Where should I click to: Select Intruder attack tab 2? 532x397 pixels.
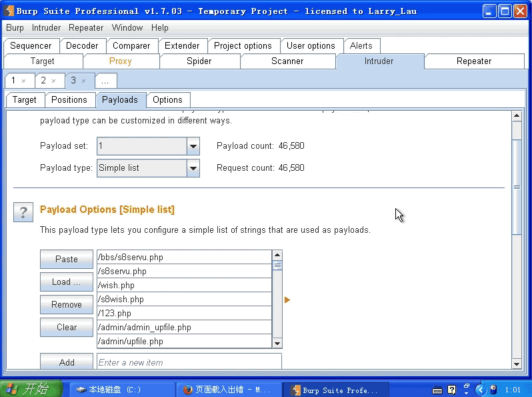click(43, 81)
